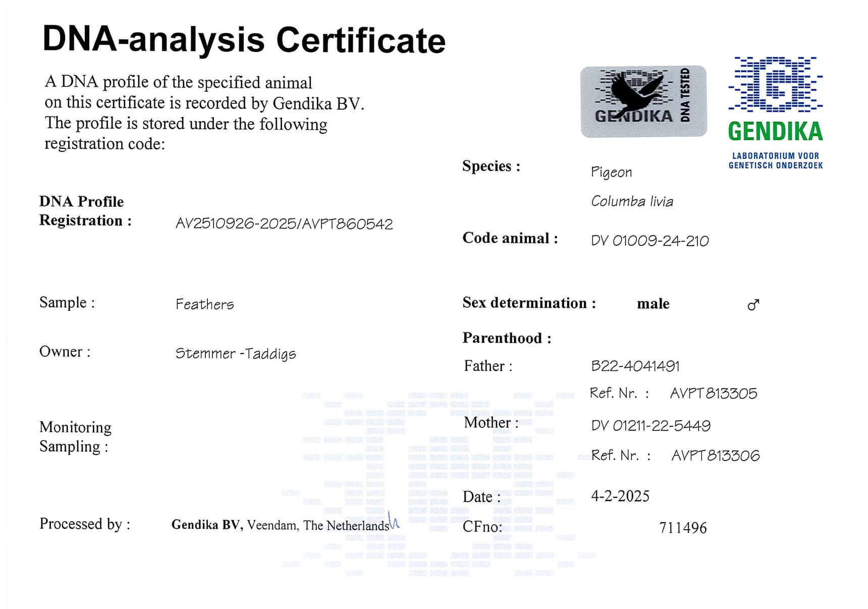Click the vertical DNA TESTED text on sticker
The width and height of the screenshot is (868, 609).
pos(685,95)
